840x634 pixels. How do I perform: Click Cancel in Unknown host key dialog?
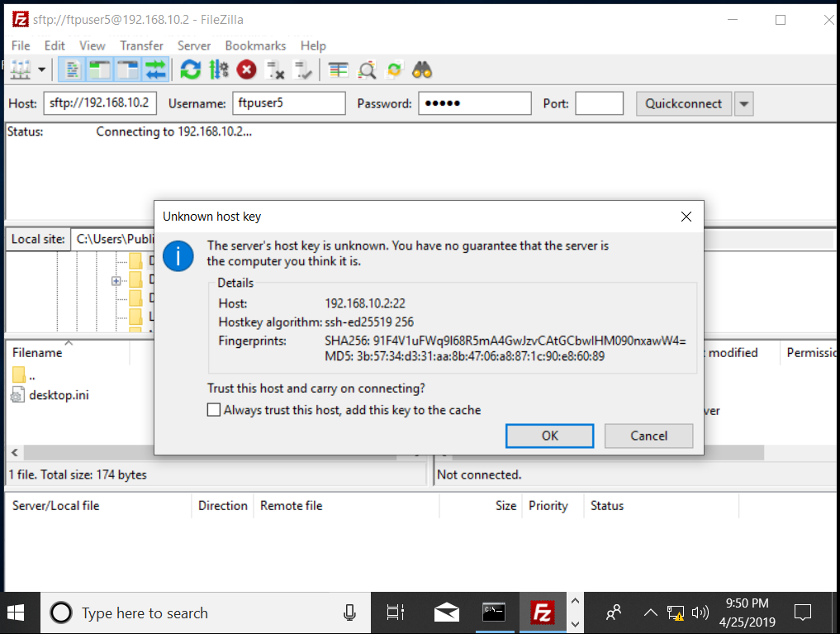(648, 436)
